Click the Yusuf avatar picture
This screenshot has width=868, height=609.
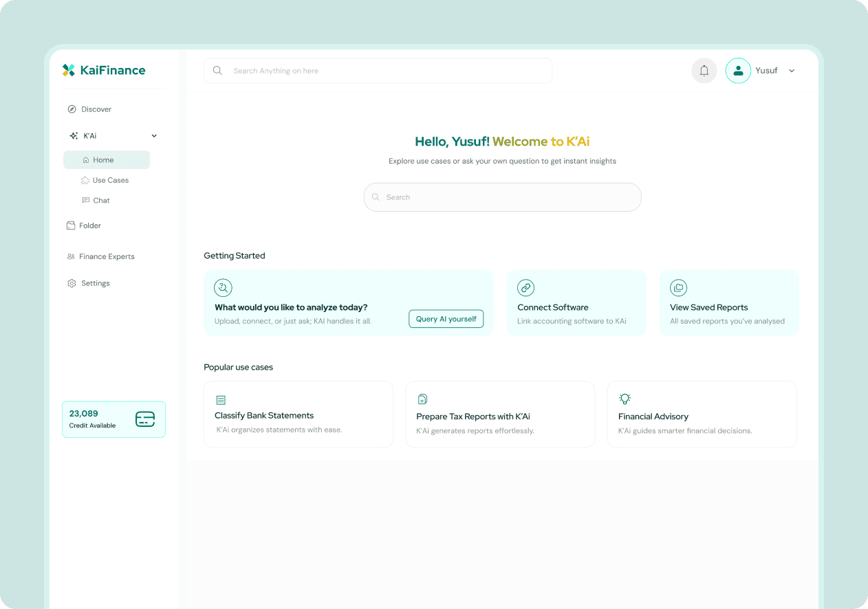(x=738, y=70)
